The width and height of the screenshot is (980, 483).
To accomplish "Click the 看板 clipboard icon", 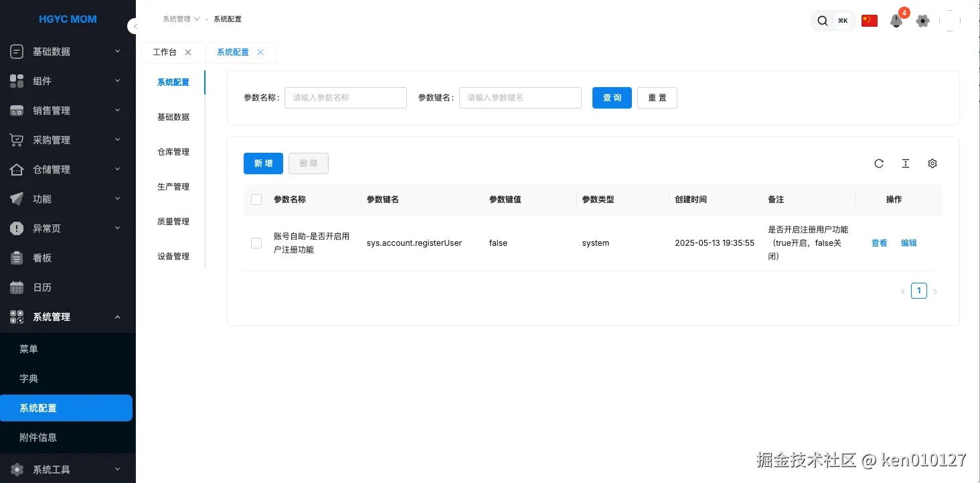I will [x=17, y=258].
